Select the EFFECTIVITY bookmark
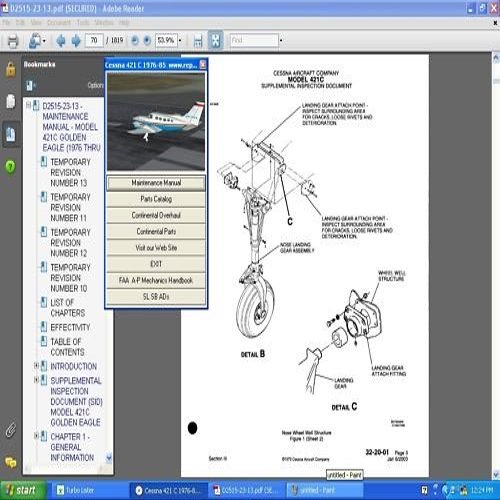 [70, 327]
